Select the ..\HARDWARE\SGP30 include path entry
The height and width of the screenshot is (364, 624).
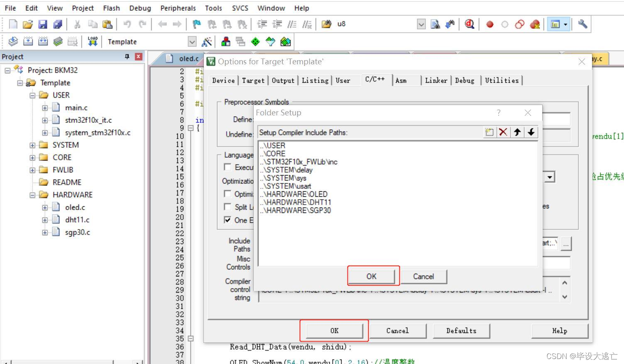pos(296,210)
